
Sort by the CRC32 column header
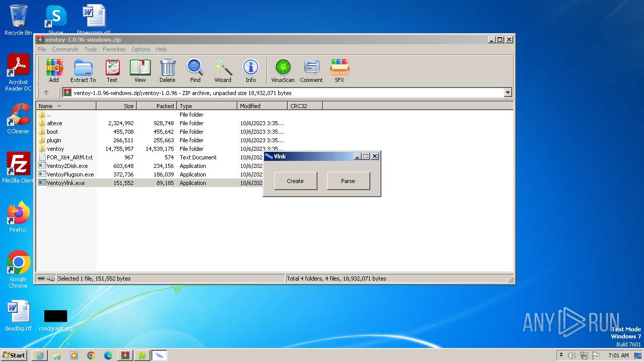[x=305, y=106]
